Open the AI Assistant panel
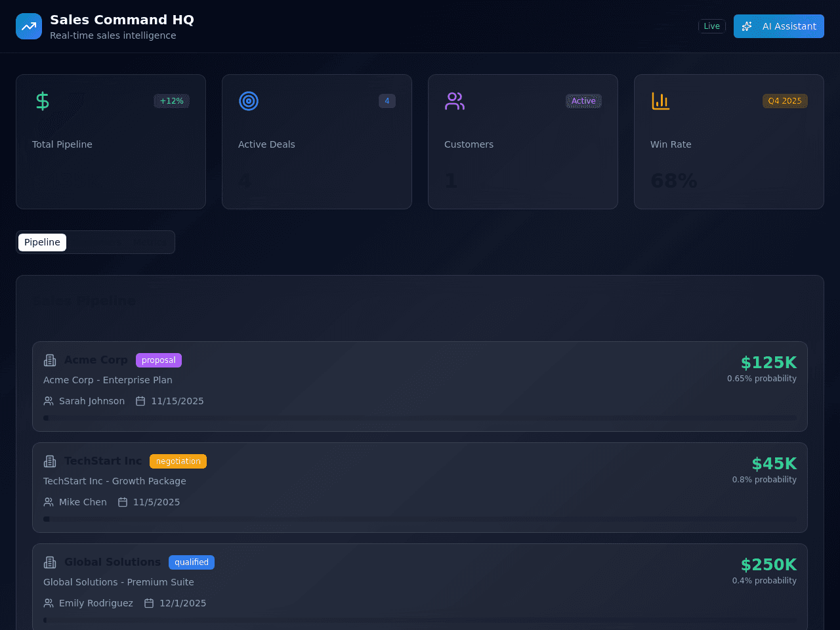Screen dimensions: 840x630 [x=779, y=26]
